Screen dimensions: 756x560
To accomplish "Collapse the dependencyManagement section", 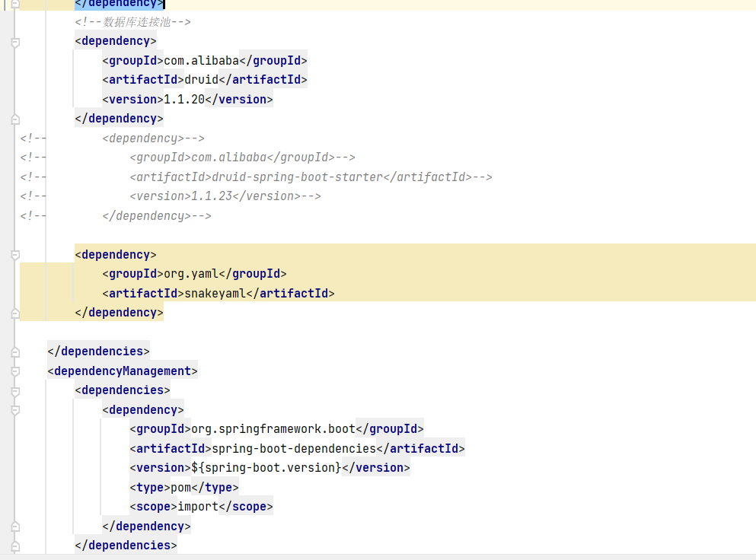I will 15,371.
